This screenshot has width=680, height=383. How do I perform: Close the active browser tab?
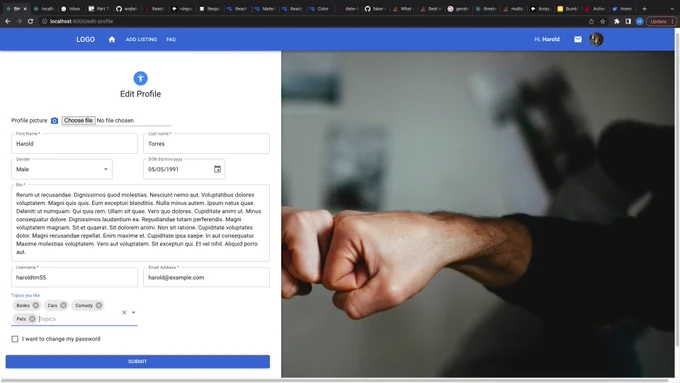(25, 9)
